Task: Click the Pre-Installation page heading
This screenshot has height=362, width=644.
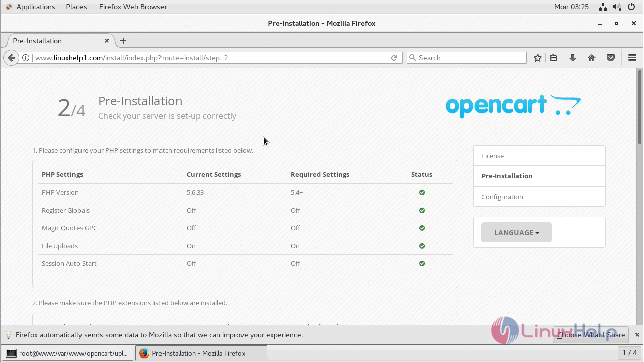Action: coord(140,101)
